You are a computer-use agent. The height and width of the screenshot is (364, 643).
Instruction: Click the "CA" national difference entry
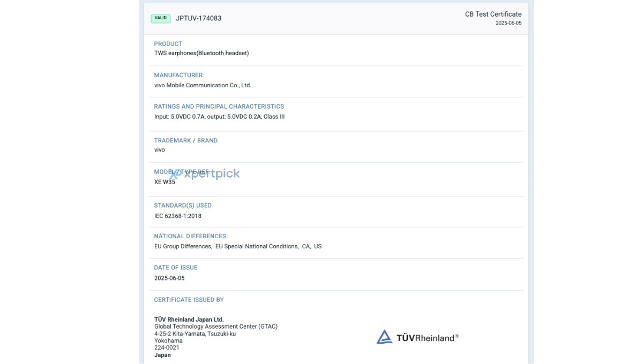[306, 246]
